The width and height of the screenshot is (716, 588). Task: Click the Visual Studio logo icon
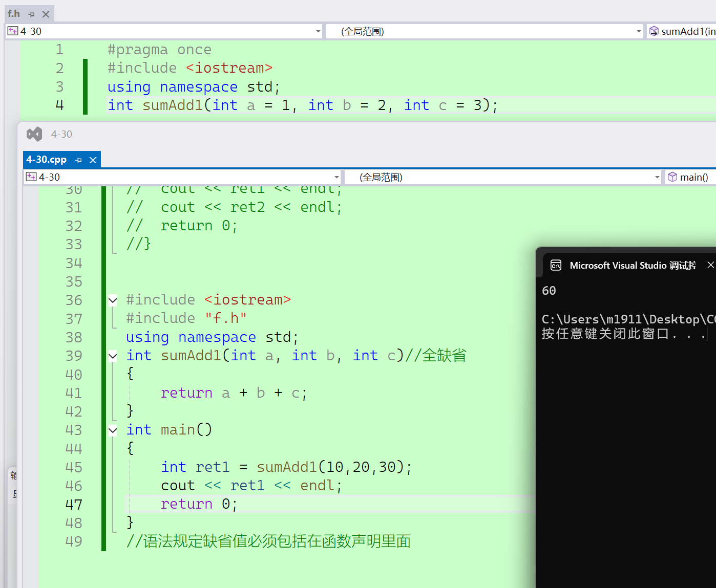34,134
